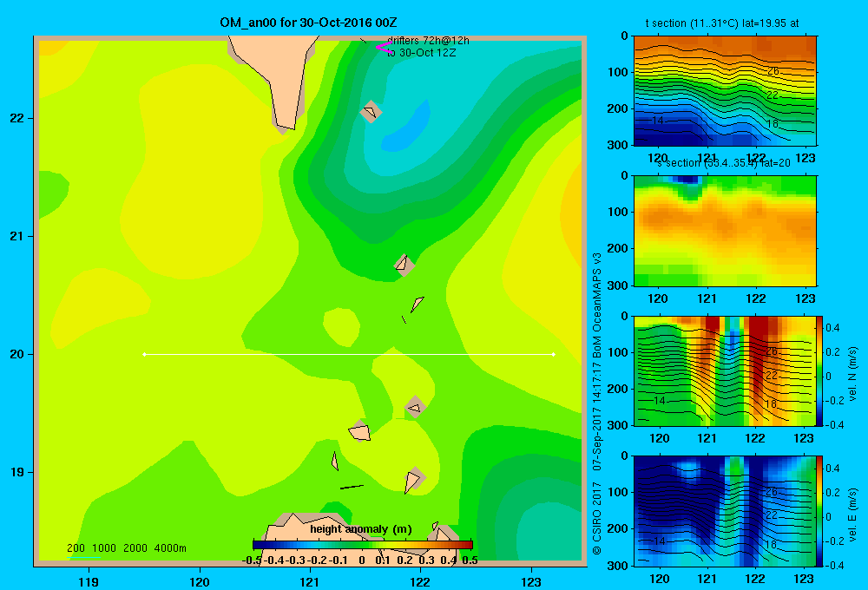Click the 18 contour label in vel. N panel
This screenshot has height=590, width=868.
pos(771,404)
